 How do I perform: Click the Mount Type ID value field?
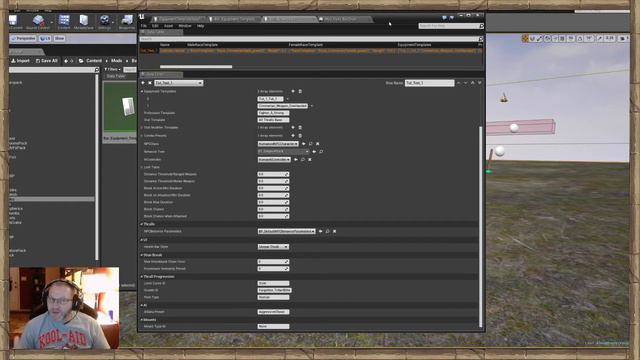tap(273, 327)
